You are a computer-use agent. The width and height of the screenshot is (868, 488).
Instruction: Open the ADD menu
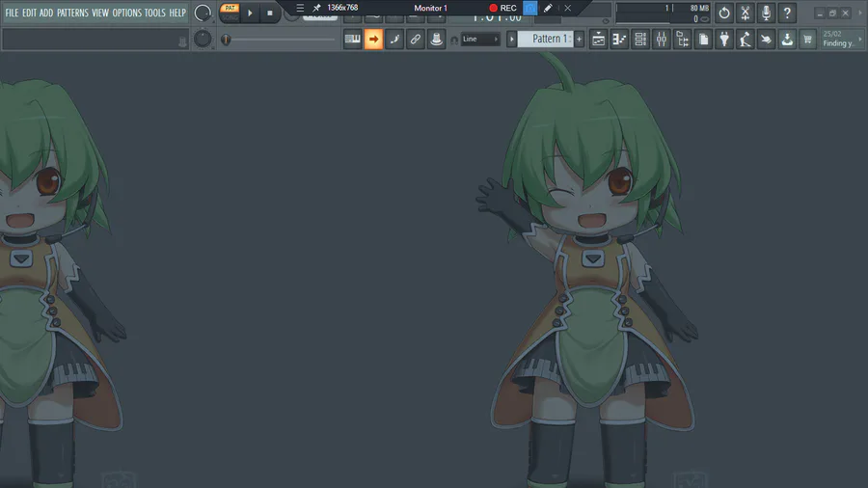(x=46, y=13)
